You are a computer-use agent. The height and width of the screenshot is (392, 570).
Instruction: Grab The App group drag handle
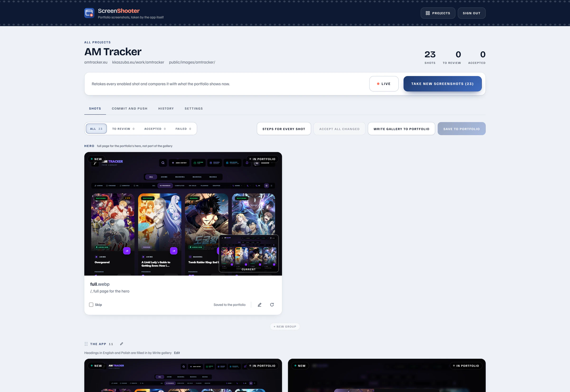pos(86,344)
